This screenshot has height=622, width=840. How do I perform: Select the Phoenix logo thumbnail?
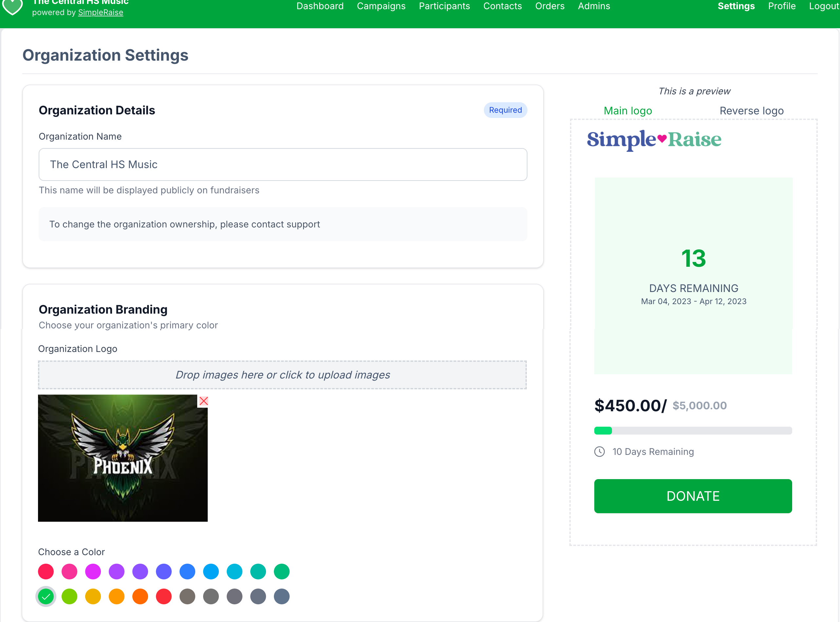[x=123, y=458]
